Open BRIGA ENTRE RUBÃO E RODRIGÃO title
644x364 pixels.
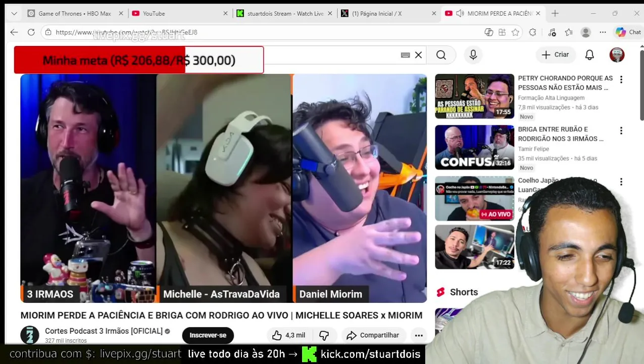(561, 134)
